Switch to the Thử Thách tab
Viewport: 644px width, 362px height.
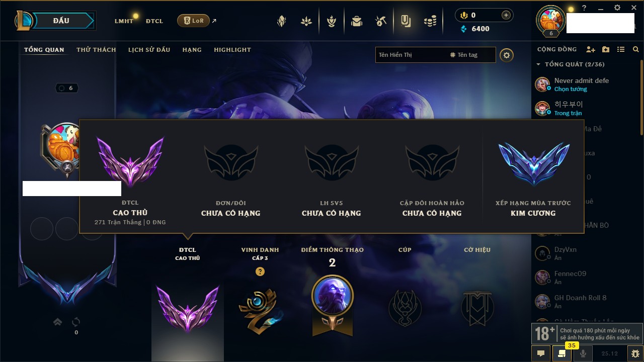(x=96, y=50)
